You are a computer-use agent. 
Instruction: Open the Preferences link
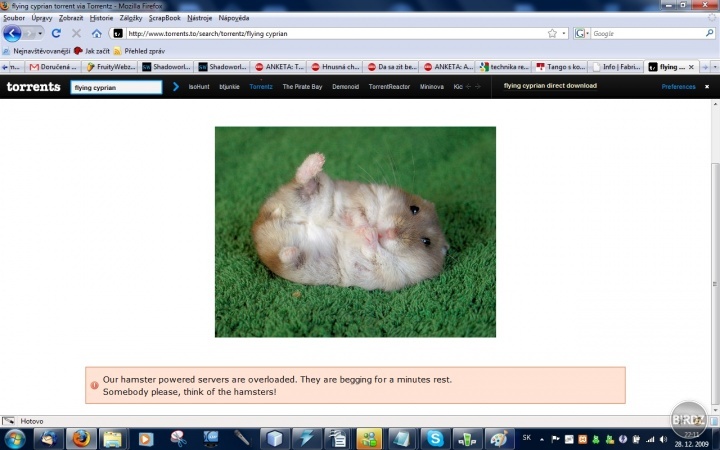pos(678,87)
